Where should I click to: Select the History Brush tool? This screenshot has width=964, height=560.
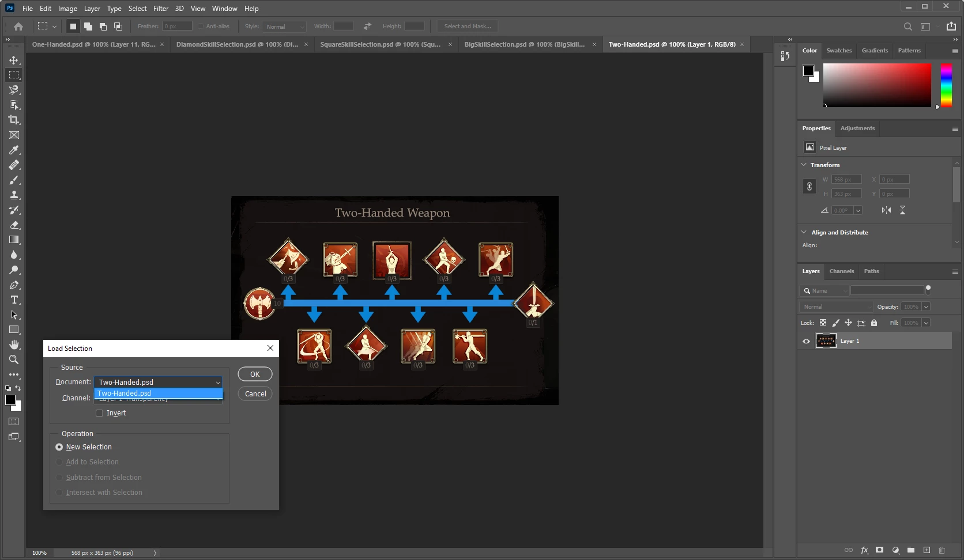coord(14,210)
